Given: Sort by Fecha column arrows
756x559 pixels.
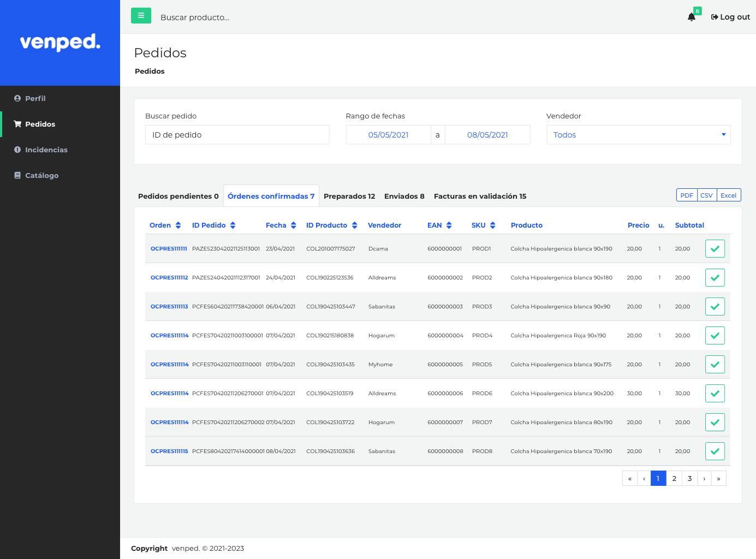Looking at the screenshot, I should pos(293,225).
